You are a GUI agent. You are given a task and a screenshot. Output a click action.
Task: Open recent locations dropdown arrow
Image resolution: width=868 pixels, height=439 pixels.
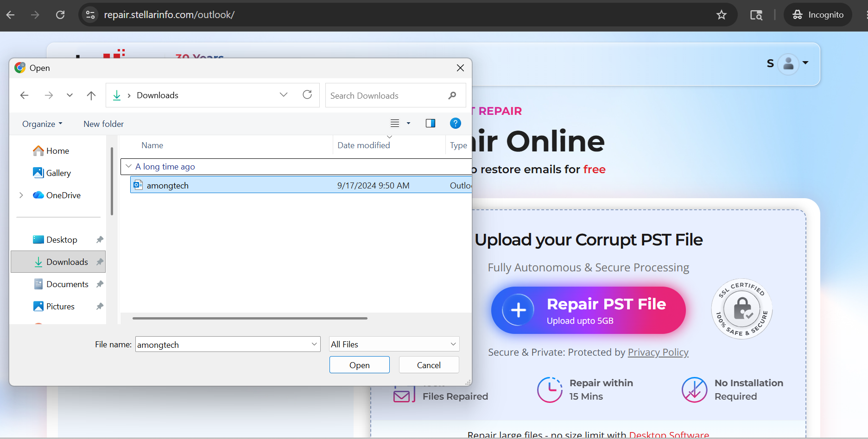click(70, 95)
